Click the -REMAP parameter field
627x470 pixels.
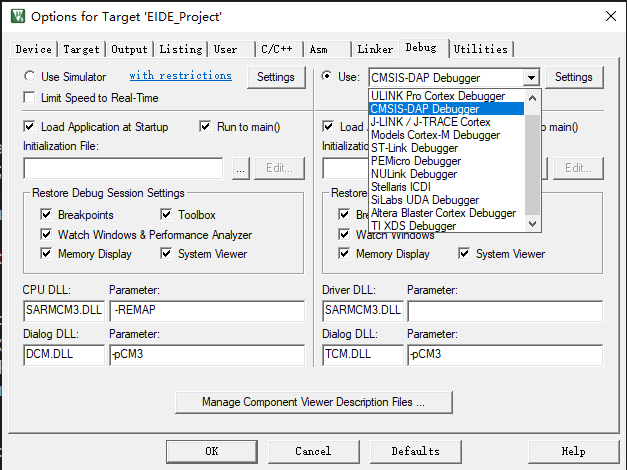[207, 311]
